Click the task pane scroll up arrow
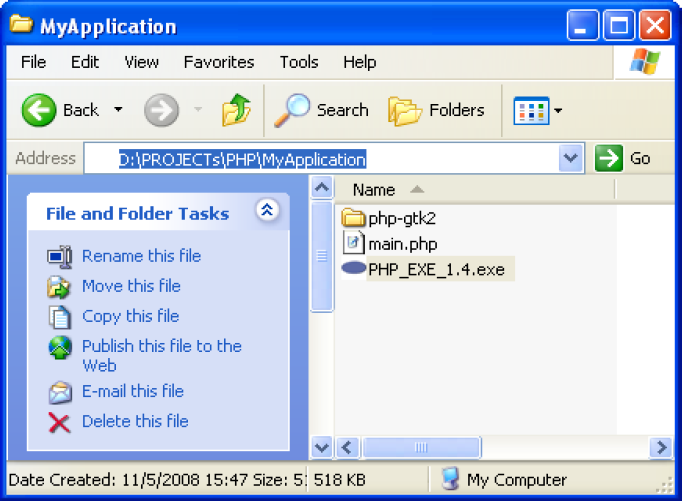Image resolution: width=682 pixels, height=501 pixels. [322, 187]
